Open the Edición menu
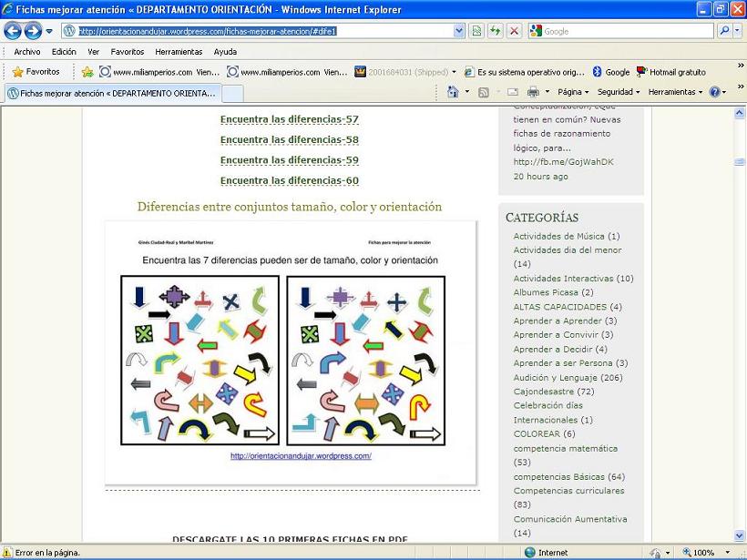Viewport: 747px width, 560px height. click(64, 52)
